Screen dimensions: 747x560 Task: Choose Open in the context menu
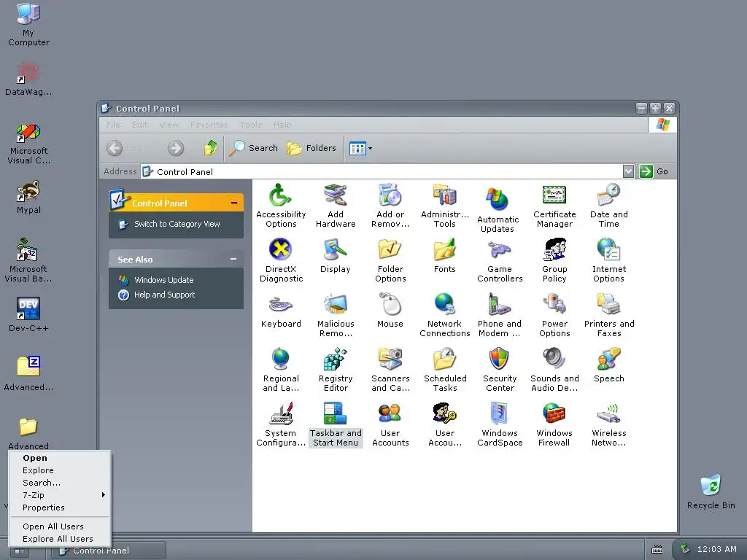[x=60, y=458]
